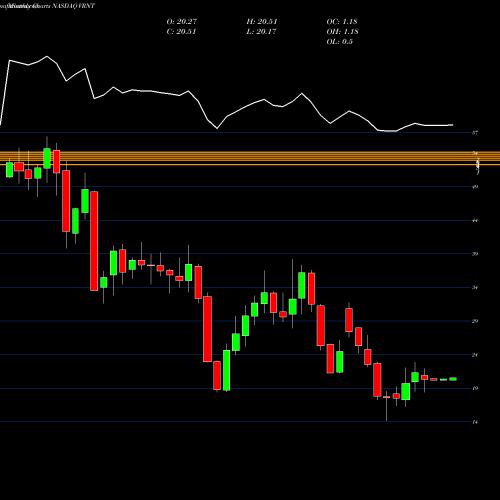Click the last green candlestick on the right
The height and width of the screenshot is (500, 500).
tap(453, 379)
